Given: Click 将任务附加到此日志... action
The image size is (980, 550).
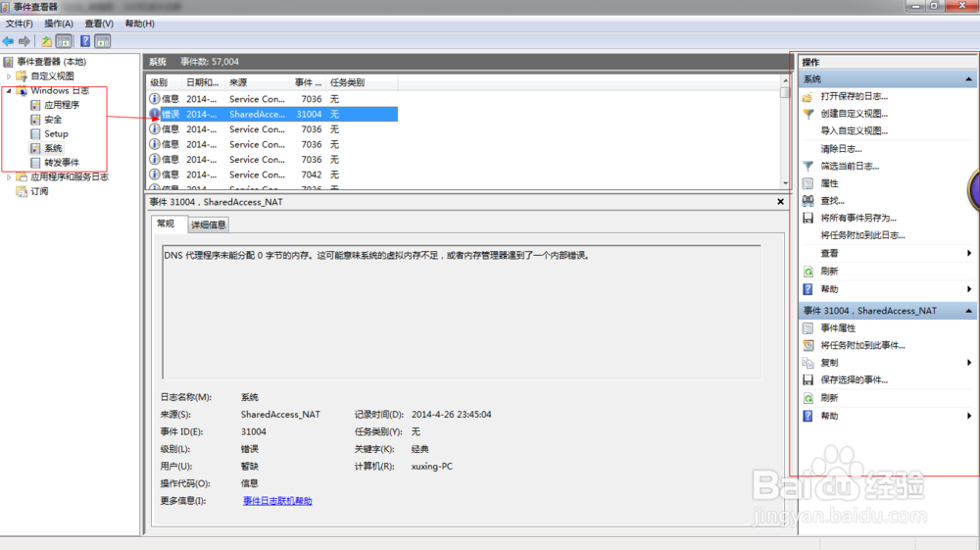Looking at the screenshot, I should tap(862, 235).
